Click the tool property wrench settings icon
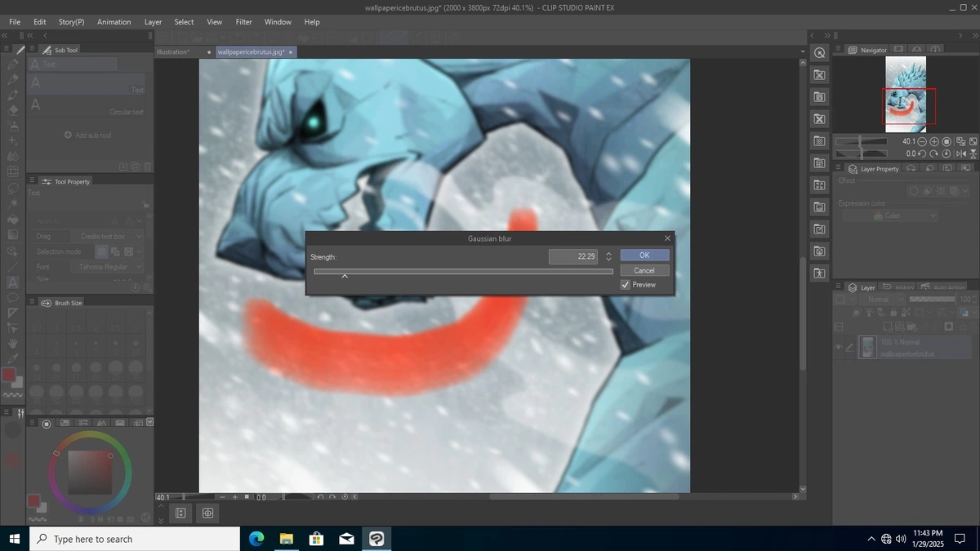The width and height of the screenshot is (980, 551). click(x=146, y=288)
